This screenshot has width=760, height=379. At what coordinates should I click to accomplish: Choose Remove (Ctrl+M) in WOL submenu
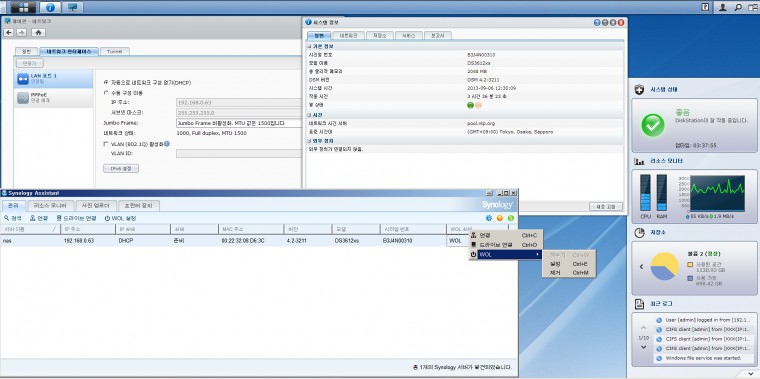(569, 273)
